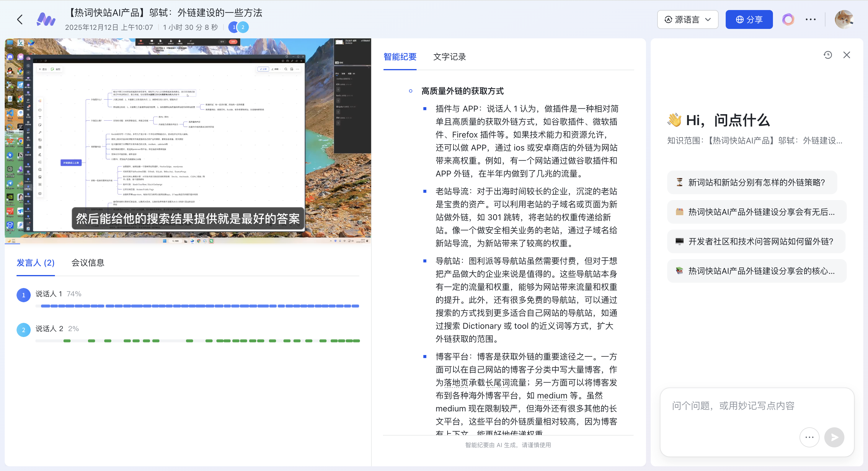Open the chat history clock icon

pyautogui.click(x=828, y=55)
